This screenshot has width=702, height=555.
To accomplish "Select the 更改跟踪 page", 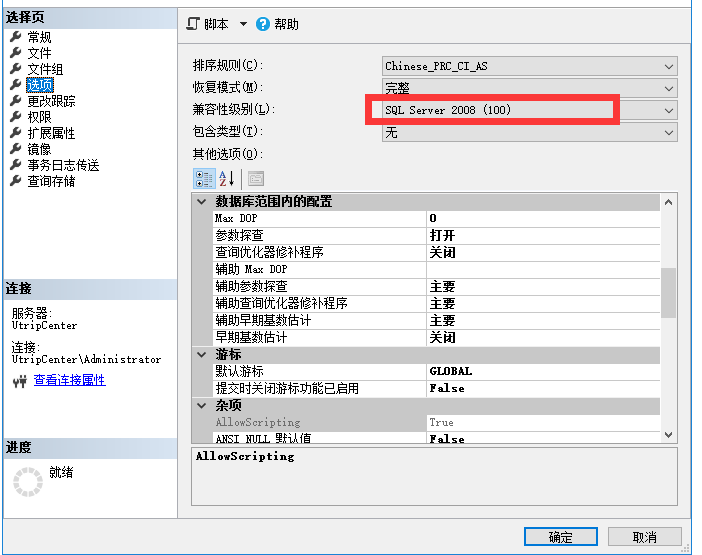I will tap(51, 101).
